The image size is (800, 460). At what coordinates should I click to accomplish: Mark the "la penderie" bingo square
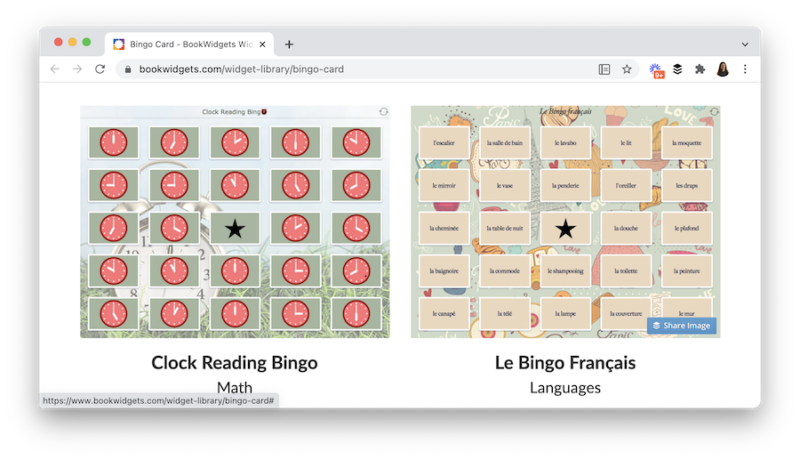pyautogui.click(x=565, y=186)
